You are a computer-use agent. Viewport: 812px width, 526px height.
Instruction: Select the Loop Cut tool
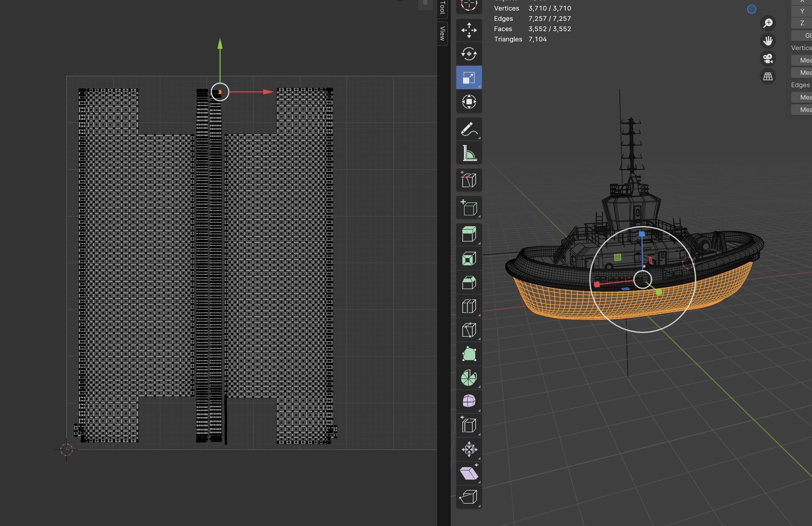(469, 306)
